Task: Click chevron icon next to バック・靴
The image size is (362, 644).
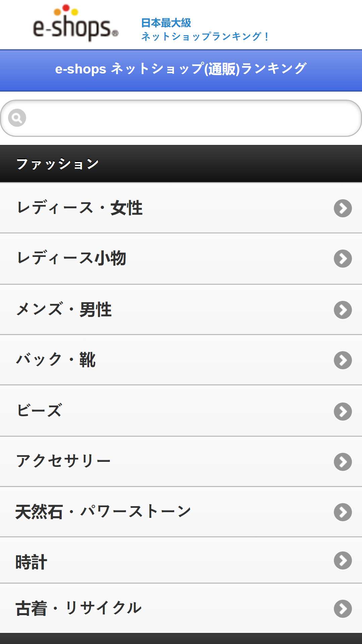Action: [343, 360]
